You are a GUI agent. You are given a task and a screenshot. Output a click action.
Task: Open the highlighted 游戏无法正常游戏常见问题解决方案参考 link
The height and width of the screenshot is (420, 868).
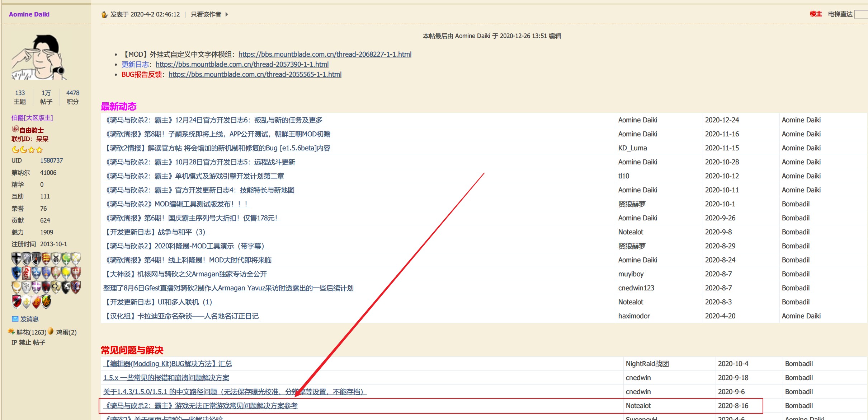tap(201, 406)
